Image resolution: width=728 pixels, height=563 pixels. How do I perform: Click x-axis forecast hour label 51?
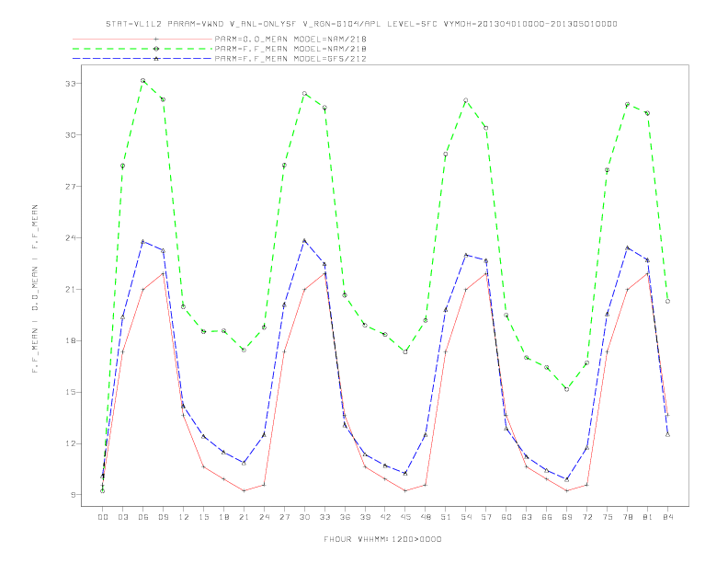[446, 517]
